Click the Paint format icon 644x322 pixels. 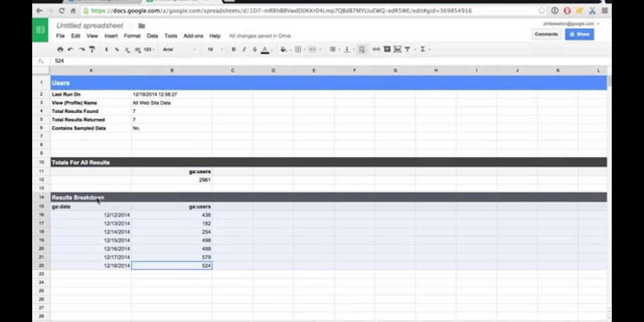pos(92,49)
